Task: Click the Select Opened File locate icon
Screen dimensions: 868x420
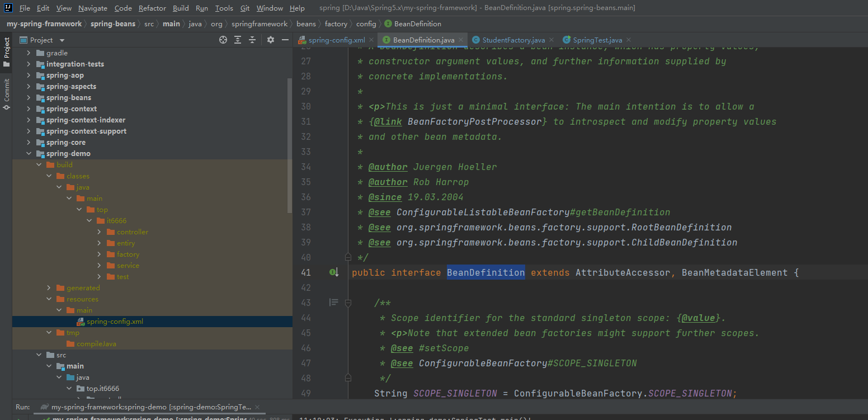Action: 223,40
